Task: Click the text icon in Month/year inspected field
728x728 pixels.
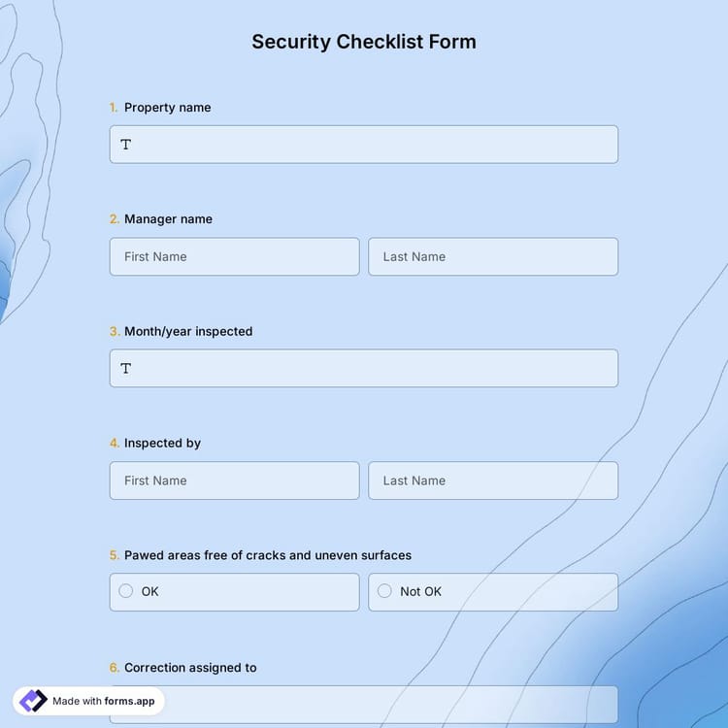Action: pos(126,369)
